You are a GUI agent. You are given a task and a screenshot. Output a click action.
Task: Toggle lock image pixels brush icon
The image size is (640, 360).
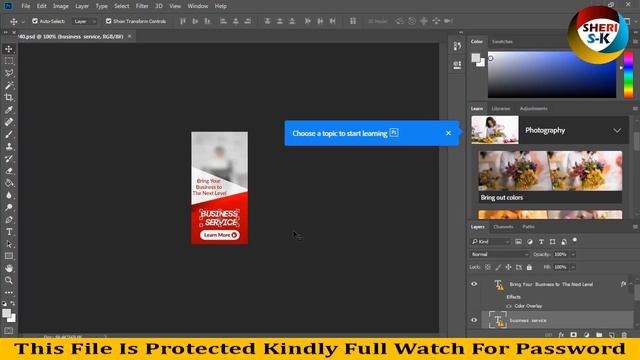pos(498,267)
